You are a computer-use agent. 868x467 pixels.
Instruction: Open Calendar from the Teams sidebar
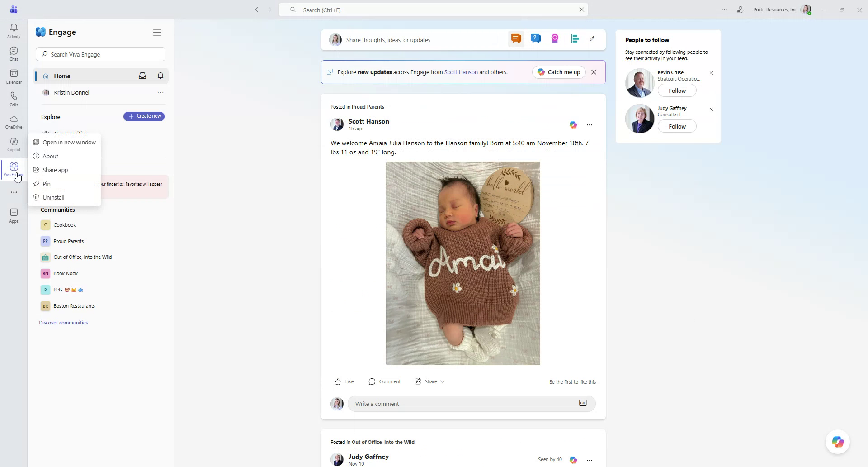(x=14, y=75)
